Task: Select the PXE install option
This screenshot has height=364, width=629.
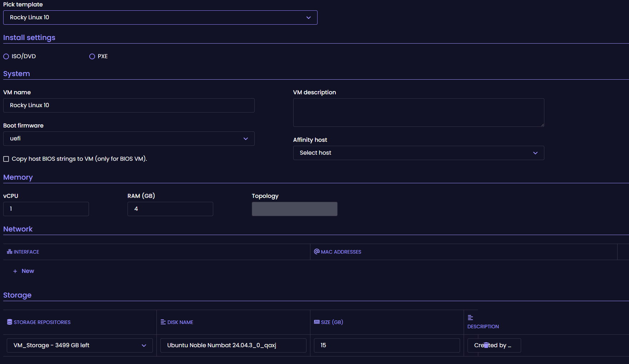Action: click(x=92, y=56)
